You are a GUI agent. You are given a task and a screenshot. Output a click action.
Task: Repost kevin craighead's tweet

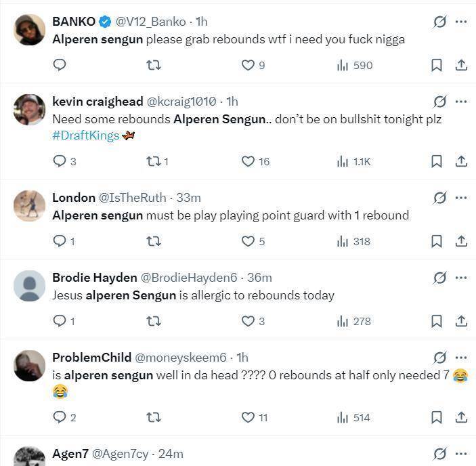click(x=154, y=161)
